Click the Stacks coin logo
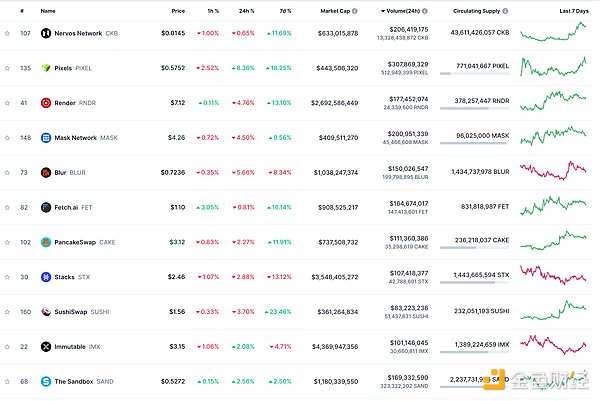 coord(46,277)
